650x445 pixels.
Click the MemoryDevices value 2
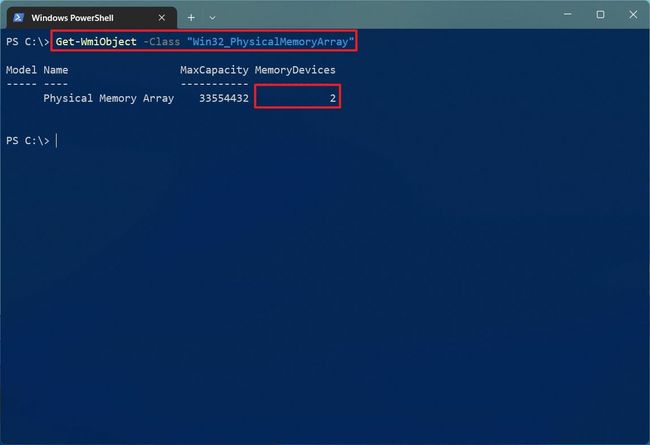[x=332, y=98]
